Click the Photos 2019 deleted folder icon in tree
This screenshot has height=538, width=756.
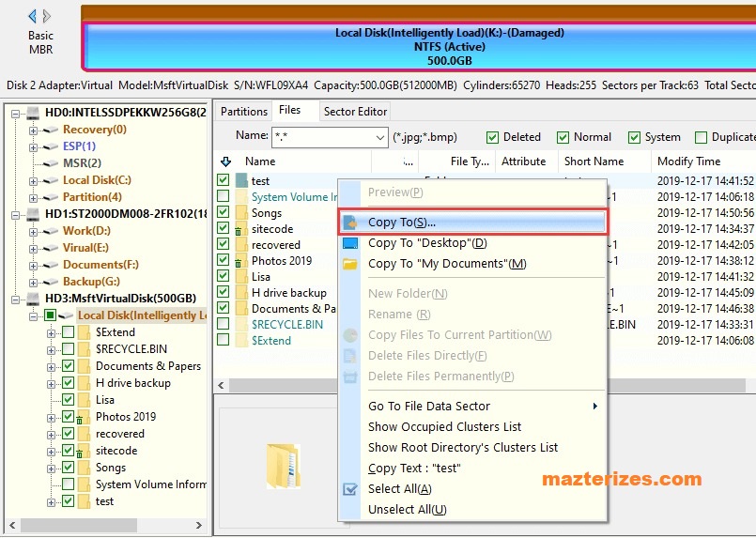[83, 417]
